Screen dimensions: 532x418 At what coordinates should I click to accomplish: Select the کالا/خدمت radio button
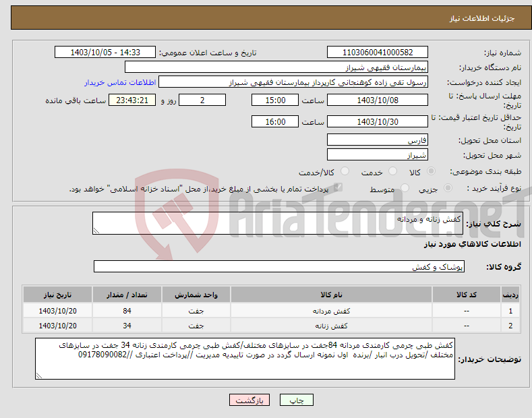tap(345, 171)
